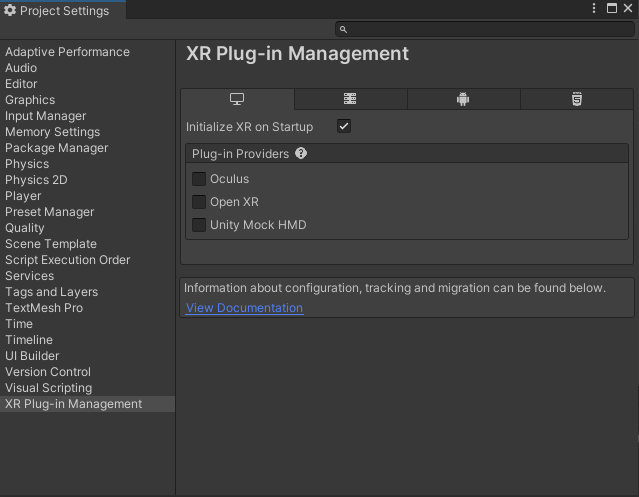Toggle Initialize XR on Startup checkbox
This screenshot has height=497, width=639.
click(344, 126)
